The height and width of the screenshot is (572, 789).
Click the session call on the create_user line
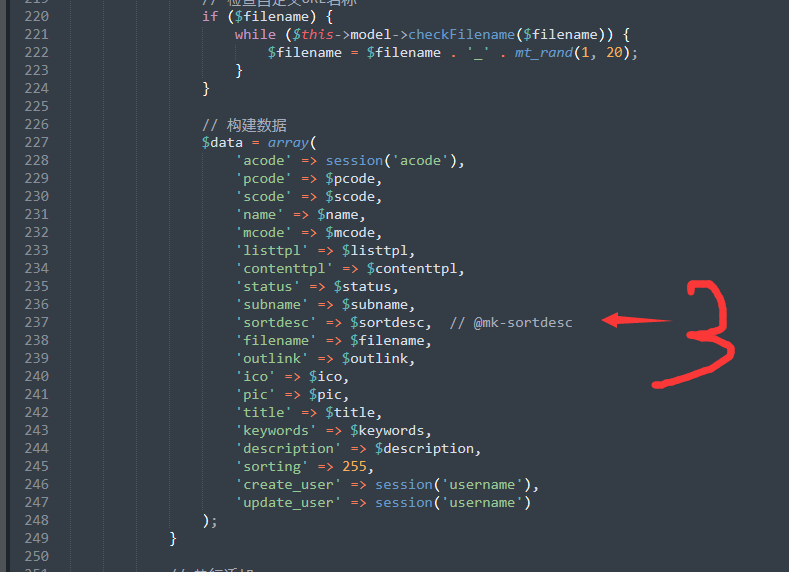pyautogui.click(x=404, y=484)
